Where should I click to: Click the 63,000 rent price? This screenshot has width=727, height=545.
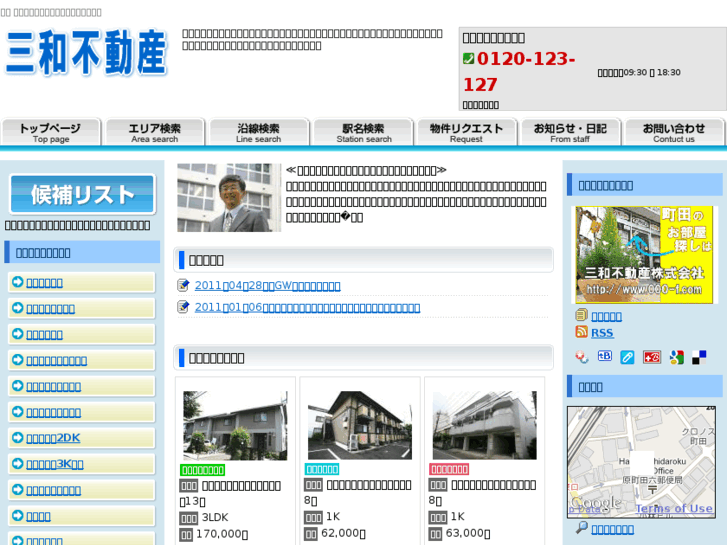pos(468,533)
